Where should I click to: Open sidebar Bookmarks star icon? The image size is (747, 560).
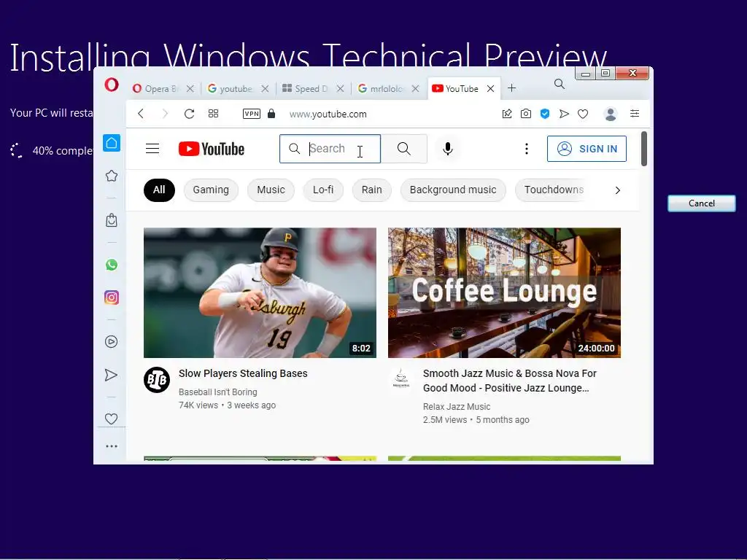click(x=112, y=176)
